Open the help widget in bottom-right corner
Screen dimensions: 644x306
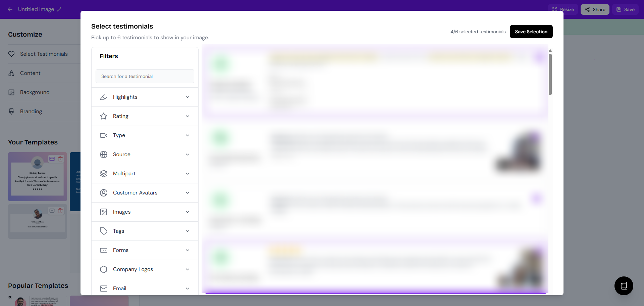pos(624,286)
